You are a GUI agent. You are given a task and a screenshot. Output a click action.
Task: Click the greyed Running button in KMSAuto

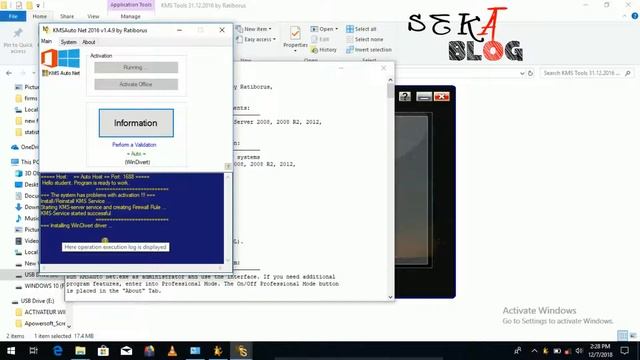click(136, 67)
